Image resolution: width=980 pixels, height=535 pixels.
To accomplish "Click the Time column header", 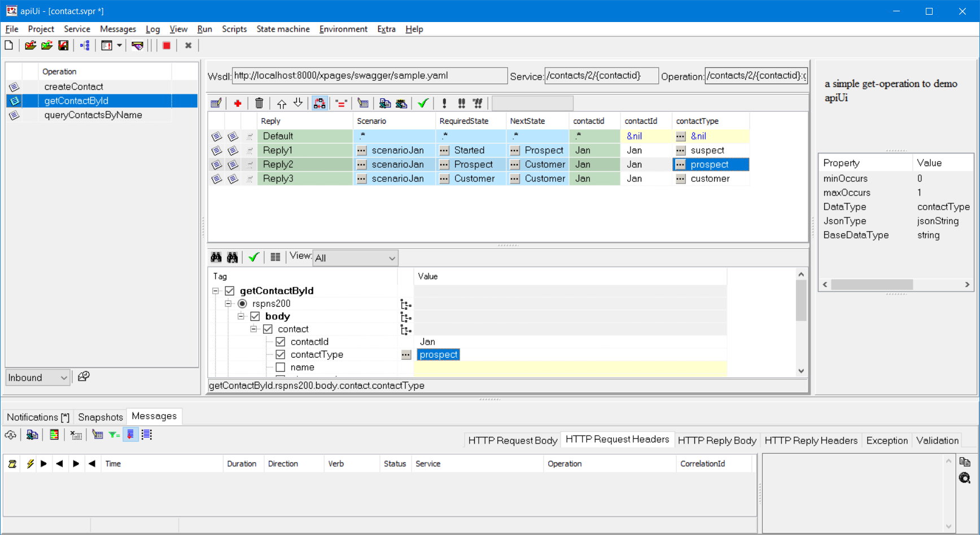I will pyautogui.click(x=161, y=464).
